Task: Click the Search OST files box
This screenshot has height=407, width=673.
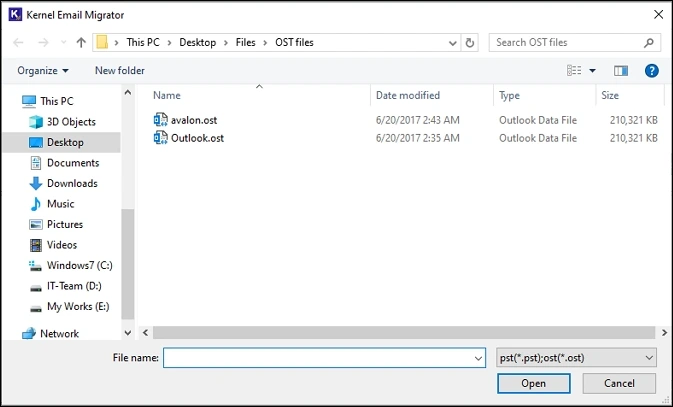Action: 575,43
